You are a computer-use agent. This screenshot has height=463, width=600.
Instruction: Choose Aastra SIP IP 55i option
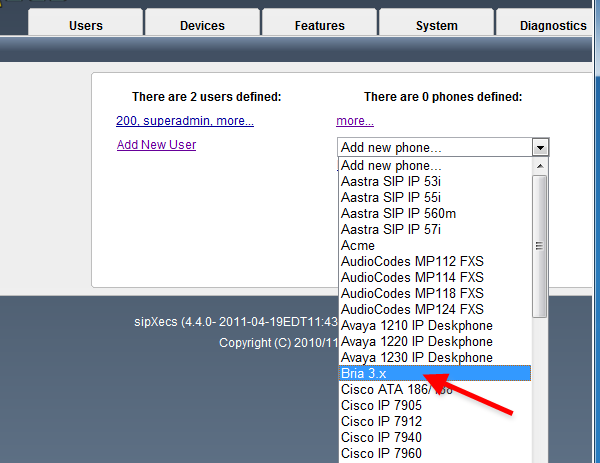(x=435, y=197)
